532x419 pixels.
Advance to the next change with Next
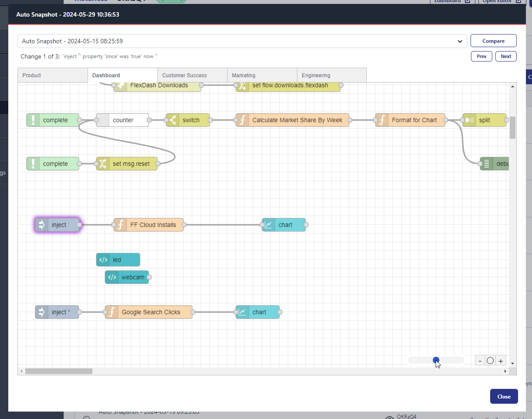click(x=505, y=56)
